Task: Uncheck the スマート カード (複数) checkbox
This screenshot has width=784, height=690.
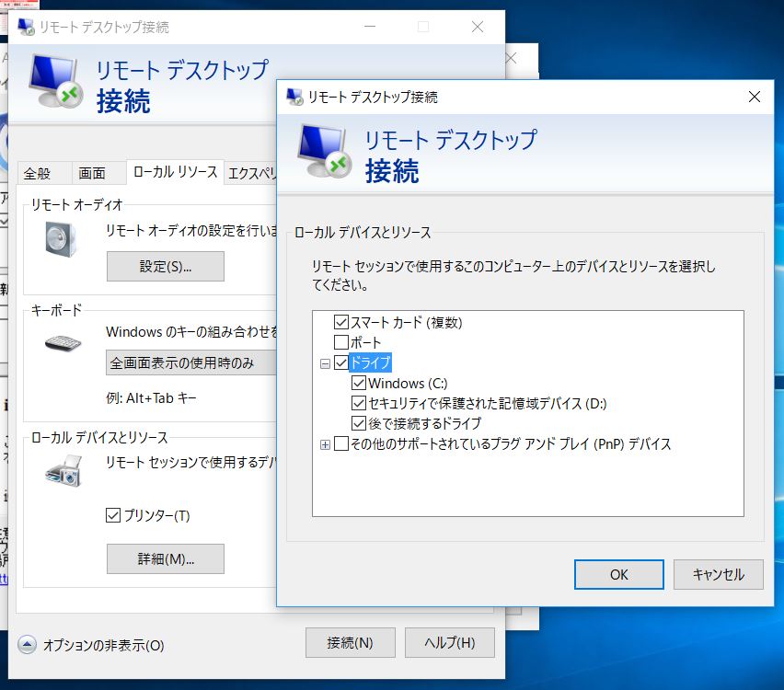Action: 341,322
